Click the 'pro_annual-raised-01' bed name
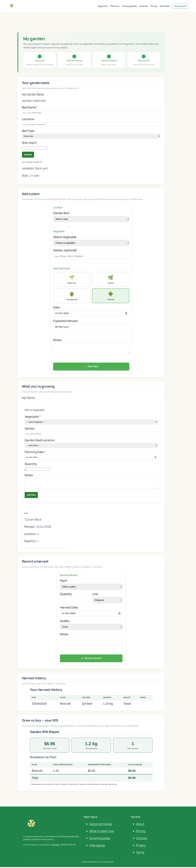The image size is (196, 868). point(32,162)
